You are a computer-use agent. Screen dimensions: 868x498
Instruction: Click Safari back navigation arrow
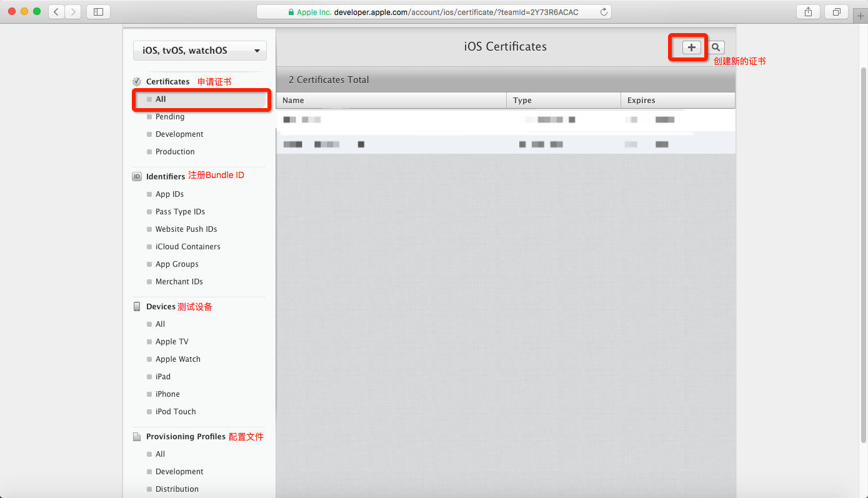click(x=56, y=12)
